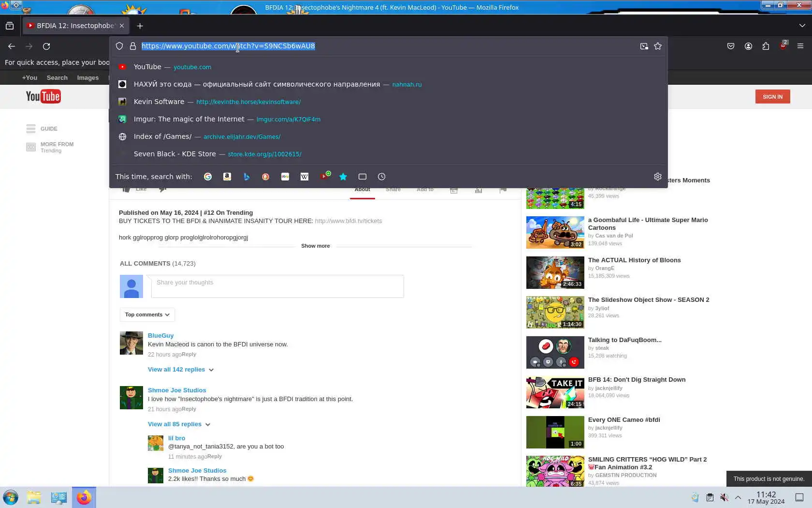Select Imgur suggestion in urlbar list
Image resolution: width=812 pixels, height=508 pixels.
point(389,119)
